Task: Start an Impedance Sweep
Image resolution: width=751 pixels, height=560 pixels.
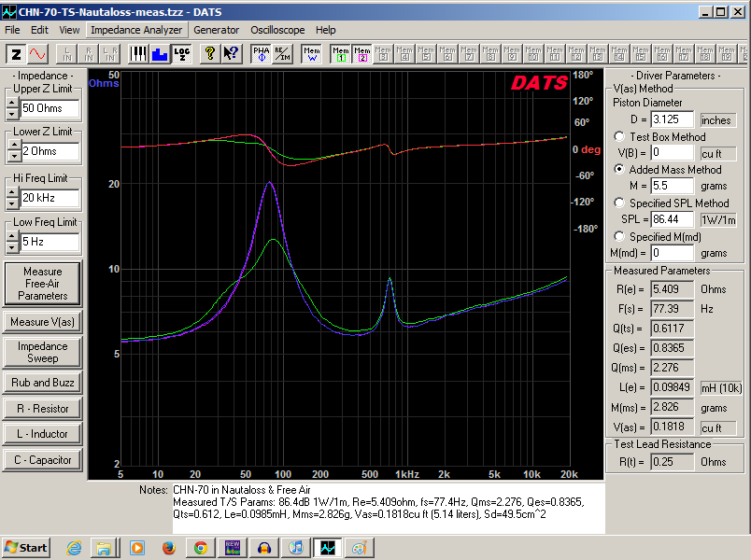Action: [x=43, y=352]
